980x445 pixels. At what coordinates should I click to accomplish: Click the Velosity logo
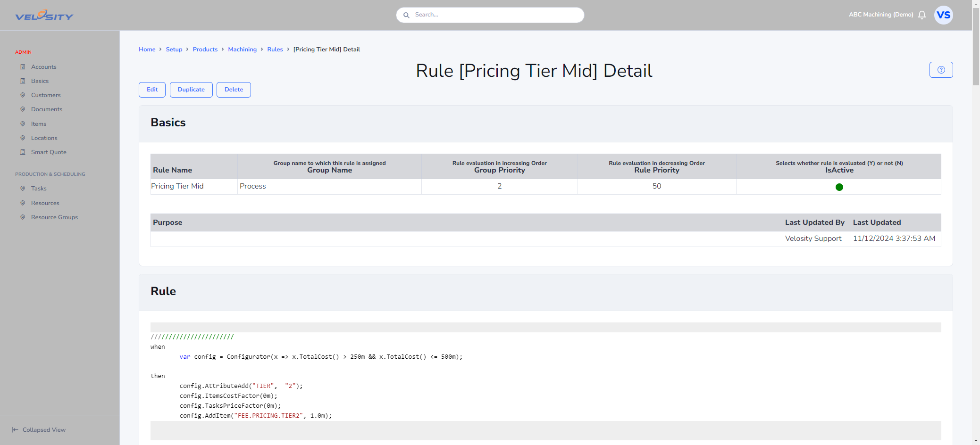pyautogui.click(x=44, y=16)
